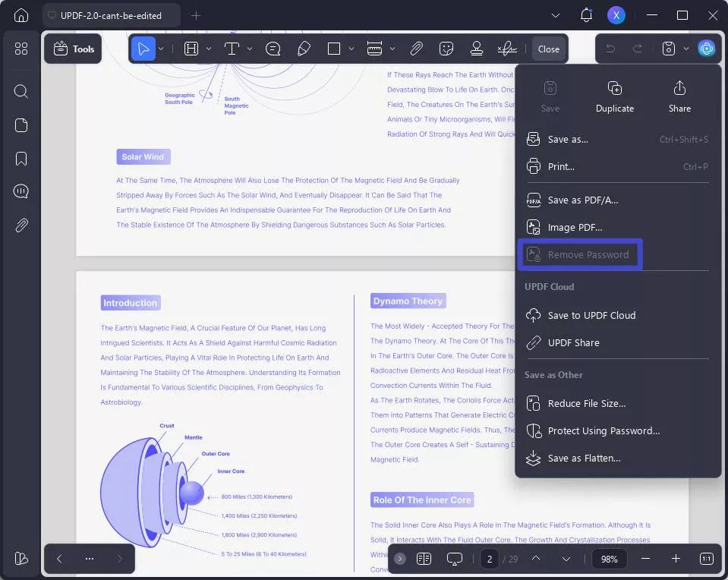728x580 pixels.
Task: Open the user account avatar X
Action: [x=616, y=15]
